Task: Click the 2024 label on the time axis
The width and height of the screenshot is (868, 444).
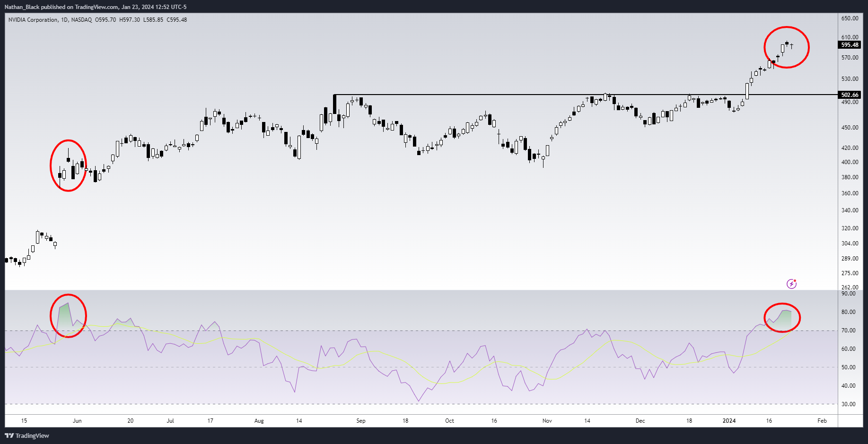Action: click(729, 421)
